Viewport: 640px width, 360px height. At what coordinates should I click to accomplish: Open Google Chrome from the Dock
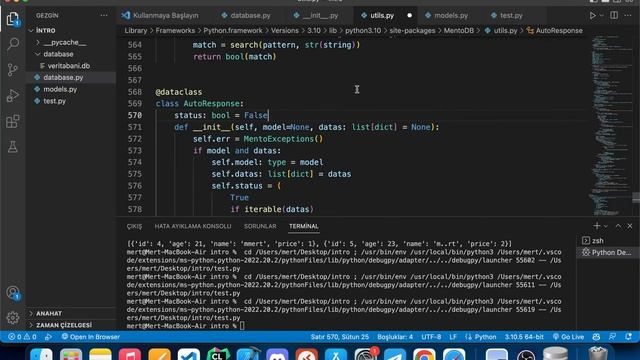(424, 354)
